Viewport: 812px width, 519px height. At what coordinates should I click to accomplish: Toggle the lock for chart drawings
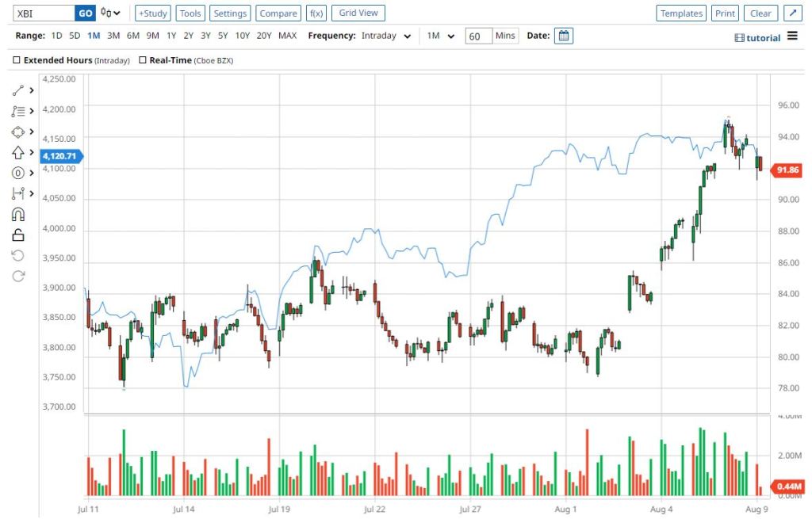click(17, 234)
